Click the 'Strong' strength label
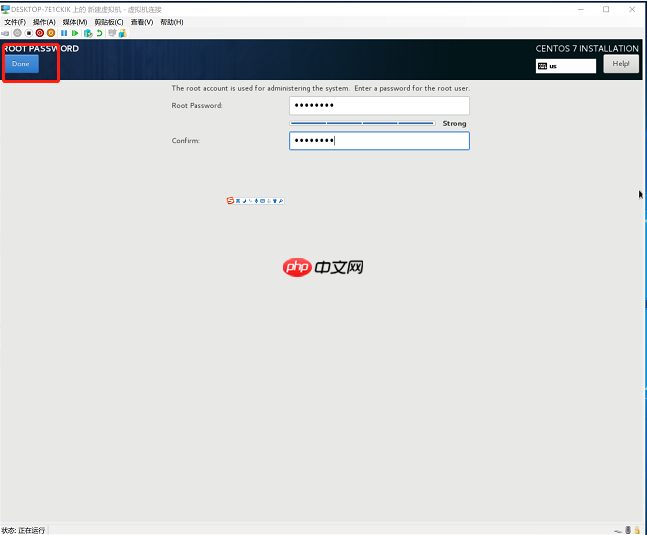 [x=454, y=123]
